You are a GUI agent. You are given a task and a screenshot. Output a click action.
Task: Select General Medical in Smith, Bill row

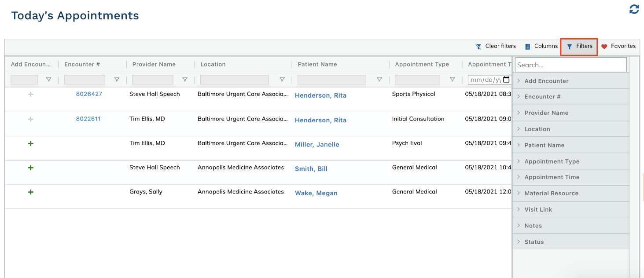[415, 168]
